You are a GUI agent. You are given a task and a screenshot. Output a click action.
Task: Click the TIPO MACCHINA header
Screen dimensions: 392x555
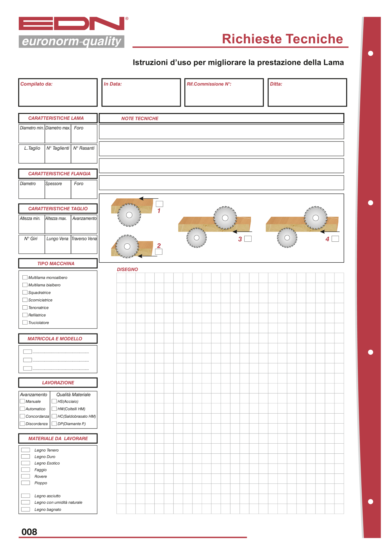pos(58,264)
